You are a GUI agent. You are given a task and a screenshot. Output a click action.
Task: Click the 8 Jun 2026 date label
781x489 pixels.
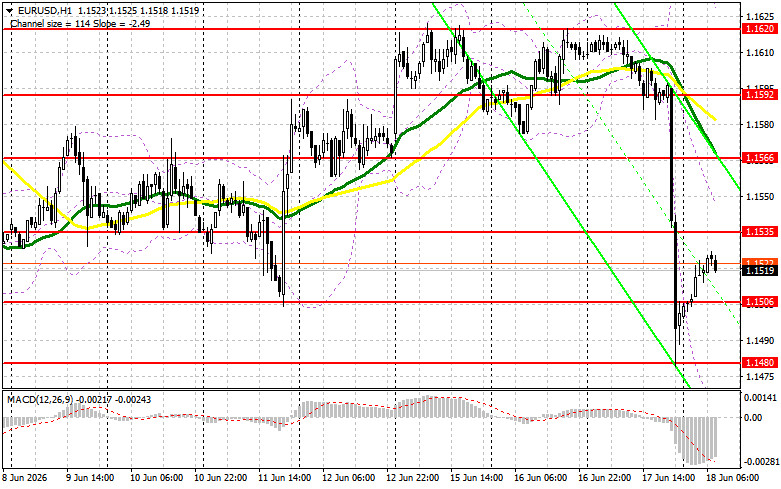[25, 478]
